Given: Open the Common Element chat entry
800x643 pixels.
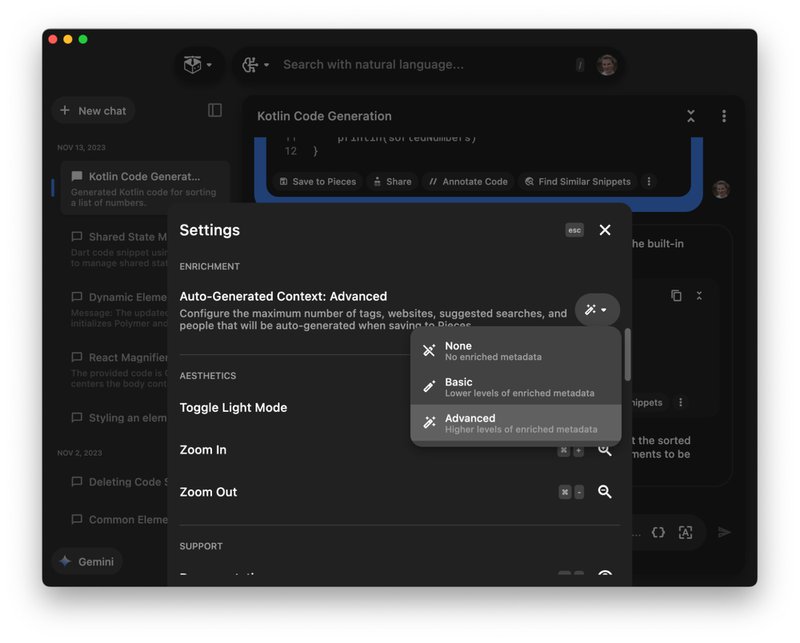Looking at the screenshot, I should tap(120, 520).
